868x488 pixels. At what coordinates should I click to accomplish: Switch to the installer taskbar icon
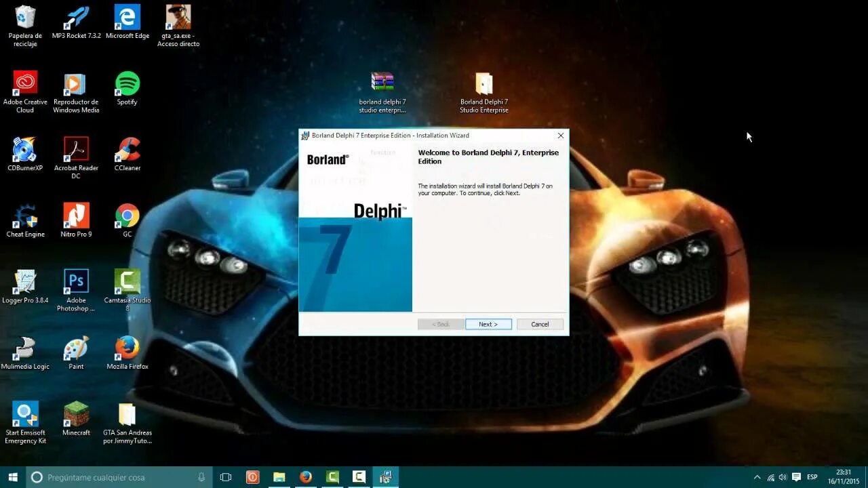coord(385,477)
